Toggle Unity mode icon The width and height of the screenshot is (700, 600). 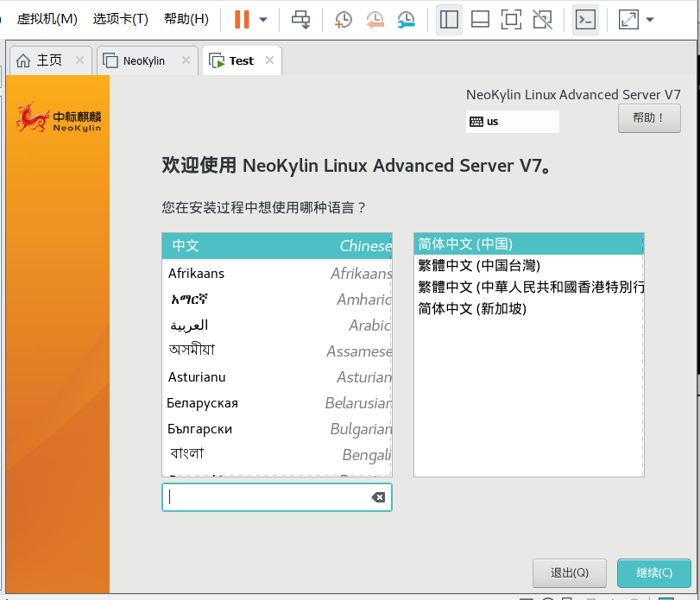coord(542,19)
